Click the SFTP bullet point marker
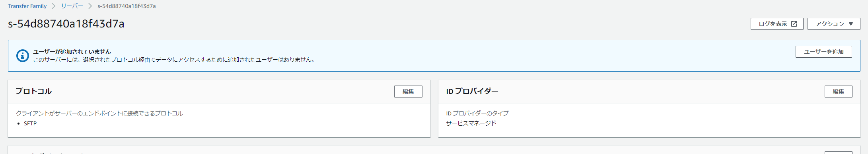Image resolution: width=868 pixels, height=154 pixels. [x=19, y=124]
